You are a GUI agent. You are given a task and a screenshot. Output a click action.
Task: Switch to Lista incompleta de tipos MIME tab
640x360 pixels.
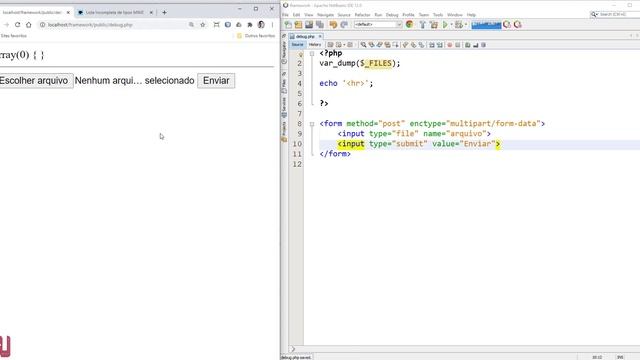(114, 13)
